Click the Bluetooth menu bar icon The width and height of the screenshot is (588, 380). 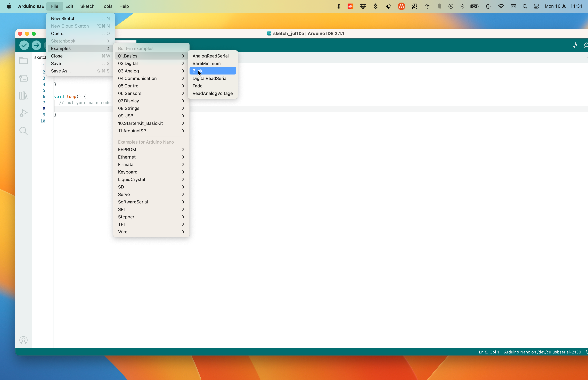pyautogui.click(x=462, y=6)
